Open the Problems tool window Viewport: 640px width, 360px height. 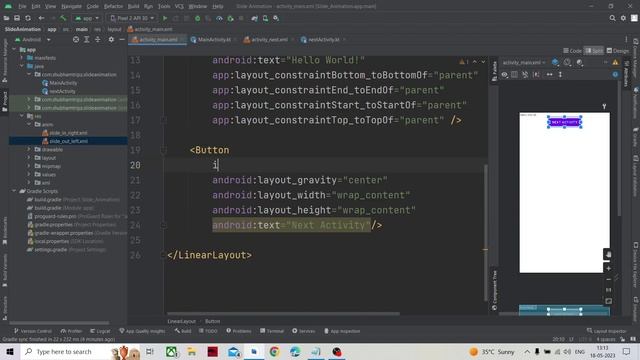point(239,331)
